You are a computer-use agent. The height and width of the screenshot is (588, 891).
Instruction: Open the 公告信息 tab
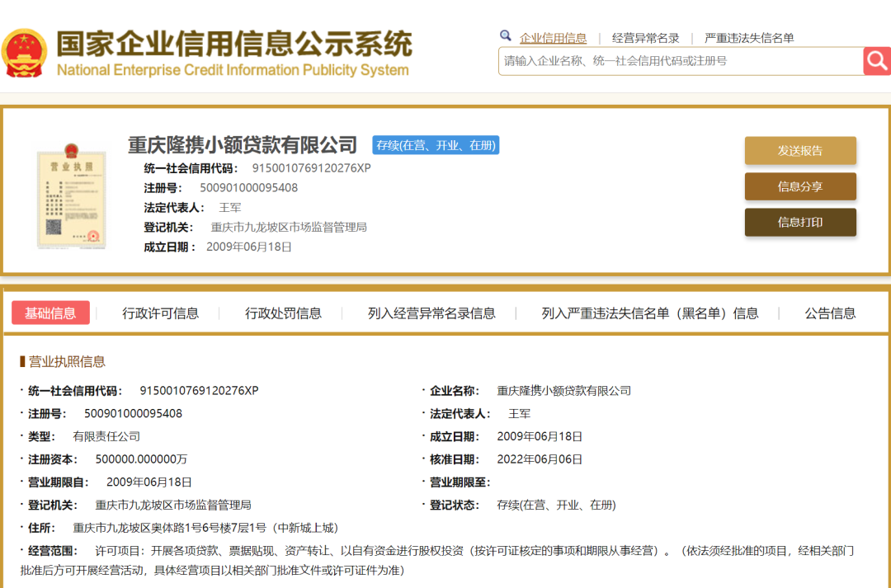pos(830,313)
